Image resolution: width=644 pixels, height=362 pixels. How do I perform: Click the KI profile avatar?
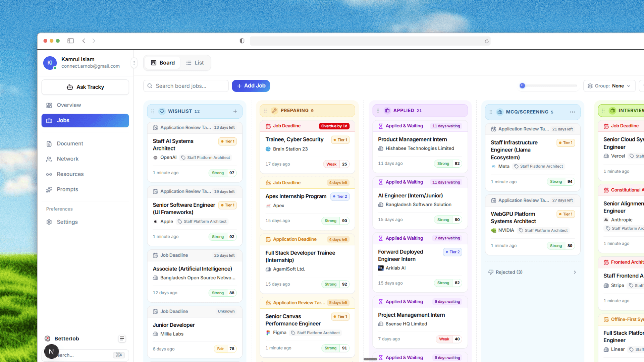tap(50, 63)
